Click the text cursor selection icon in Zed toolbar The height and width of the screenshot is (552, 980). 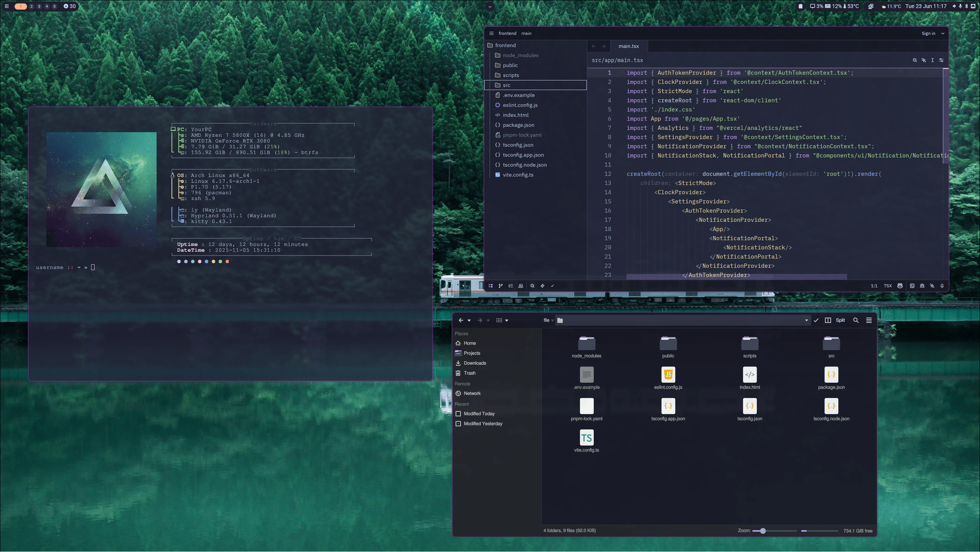click(x=933, y=60)
